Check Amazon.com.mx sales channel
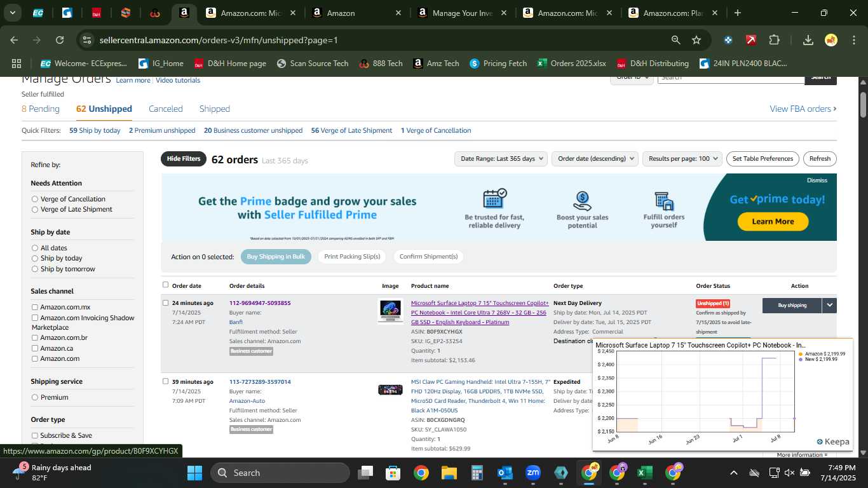The image size is (868, 488). point(35,307)
